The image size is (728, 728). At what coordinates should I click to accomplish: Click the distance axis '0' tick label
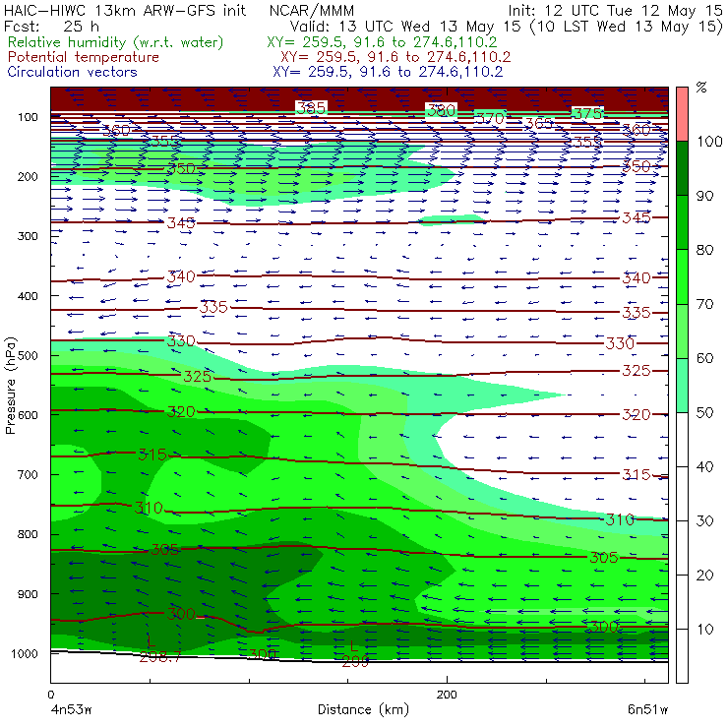pyautogui.click(x=50, y=695)
